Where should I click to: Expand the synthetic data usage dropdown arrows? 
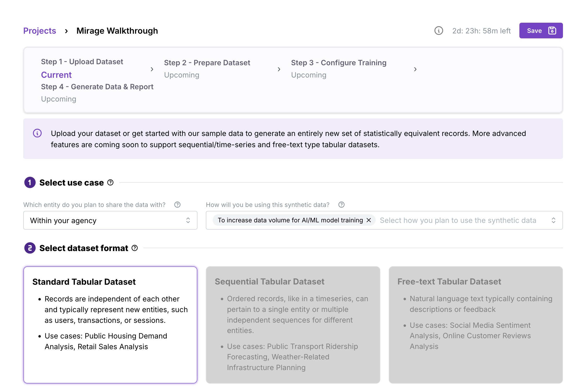pyautogui.click(x=553, y=220)
